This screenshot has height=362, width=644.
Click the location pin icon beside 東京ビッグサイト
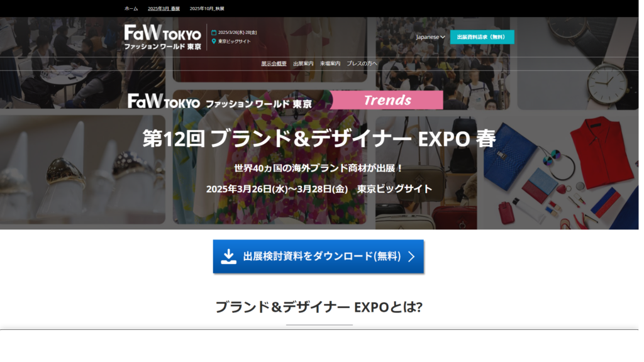point(214,41)
